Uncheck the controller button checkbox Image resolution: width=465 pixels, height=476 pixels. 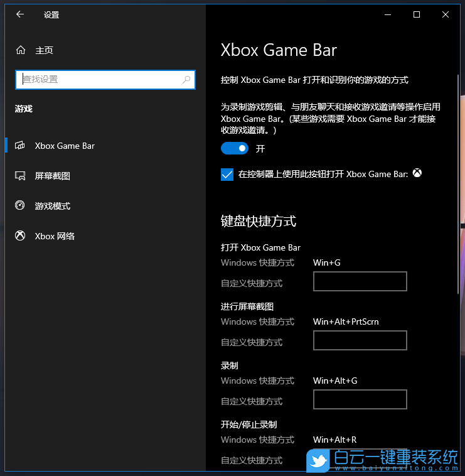point(227,174)
